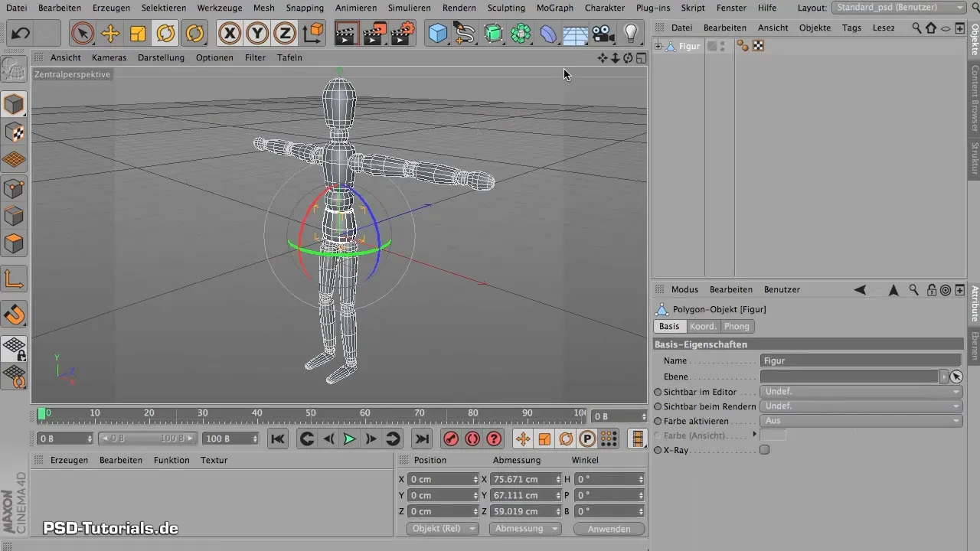Select the Rotate tool
This screenshot has width=980, height=551.
tap(165, 33)
